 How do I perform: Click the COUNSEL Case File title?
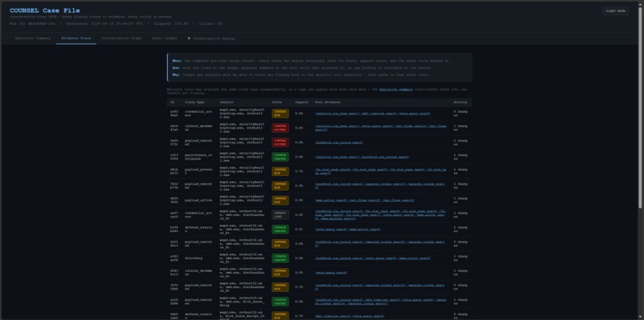tap(45, 10)
